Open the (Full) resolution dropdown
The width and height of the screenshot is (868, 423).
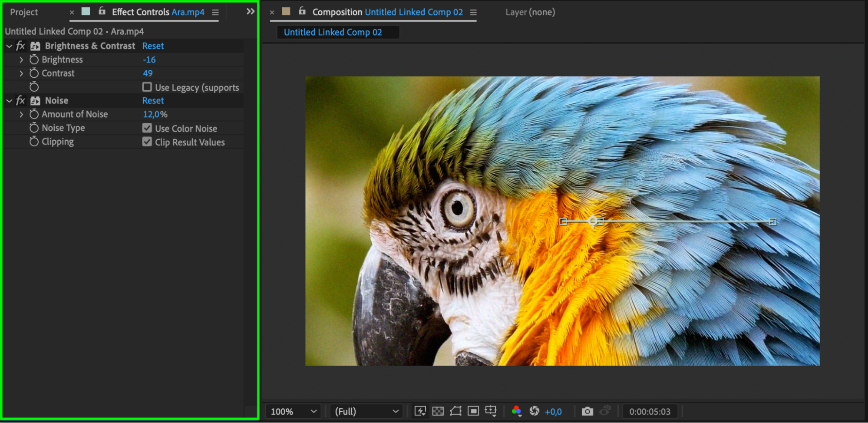(366, 411)
